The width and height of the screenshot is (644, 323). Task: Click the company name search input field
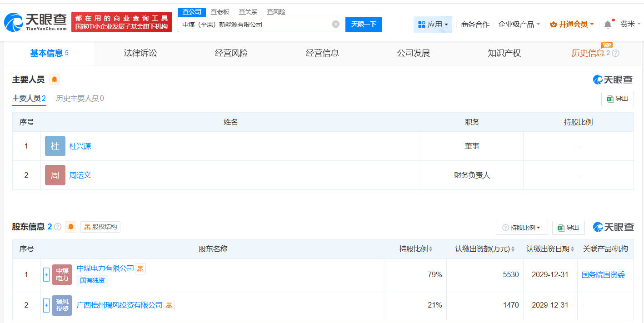pos(255,25)
